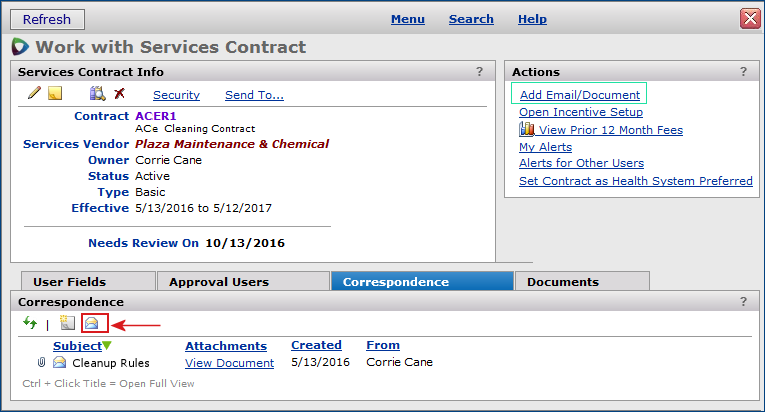Viewport: 765px width, 412px height.
Task: Open the View Document attachment link
Action: pos(229,363)
